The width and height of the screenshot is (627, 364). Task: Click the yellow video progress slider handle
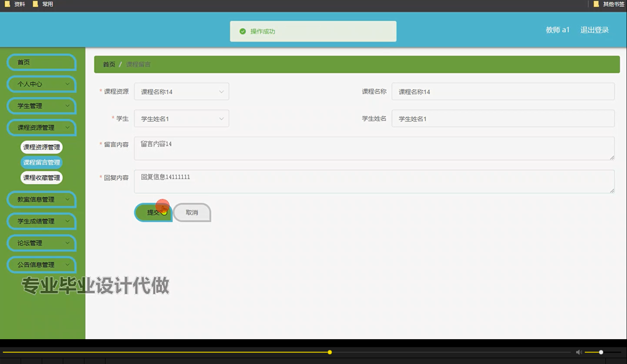pos(329,352)
